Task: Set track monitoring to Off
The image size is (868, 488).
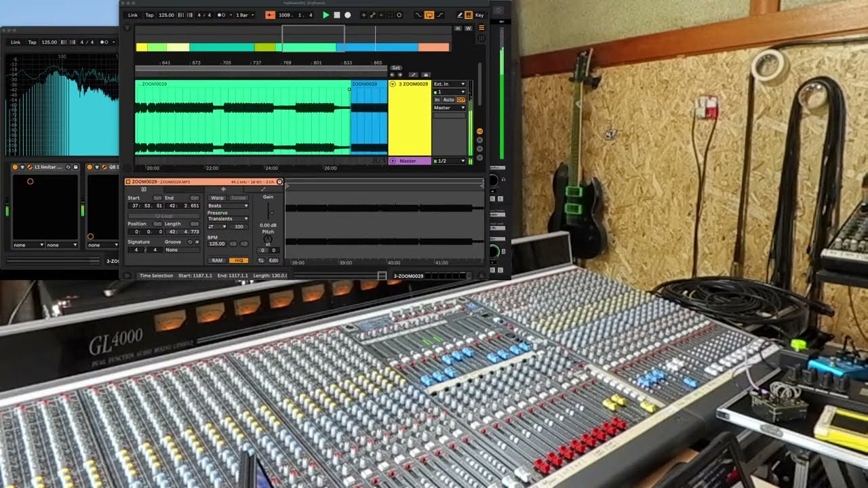Action: (x=461, y=100)
